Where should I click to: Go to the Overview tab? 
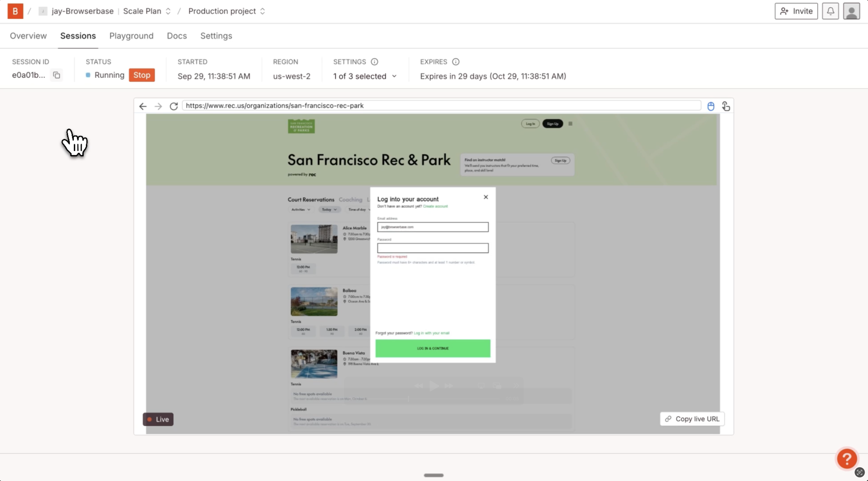[28, 36]
